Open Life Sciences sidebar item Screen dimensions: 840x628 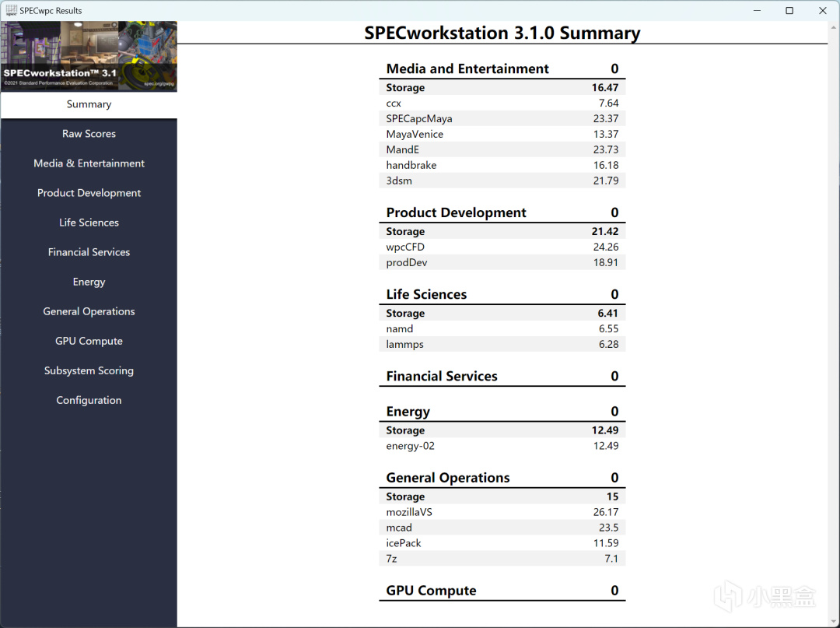pos(89,223)
